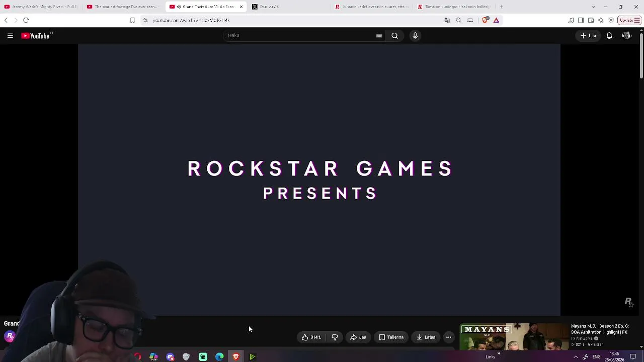The width and height of the screenshot is (644, 362).
Task: Open more actions three-dot menu
Action: click(x=449, y=337)
